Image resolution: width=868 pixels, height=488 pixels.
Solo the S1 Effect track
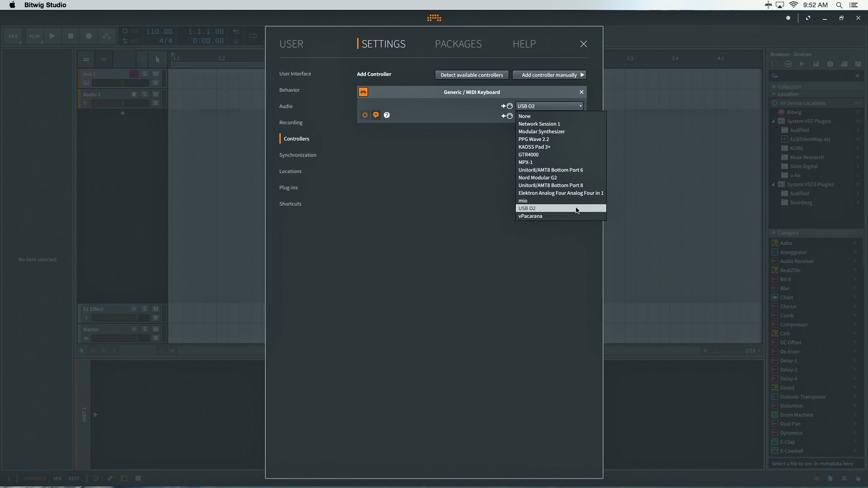tap(145, 309)
